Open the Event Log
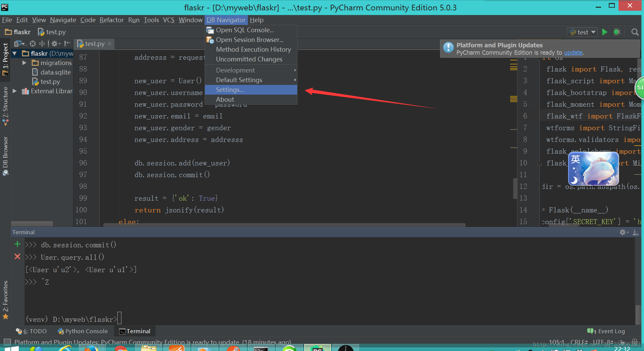The image size is (644, 351). coord(606,331)
